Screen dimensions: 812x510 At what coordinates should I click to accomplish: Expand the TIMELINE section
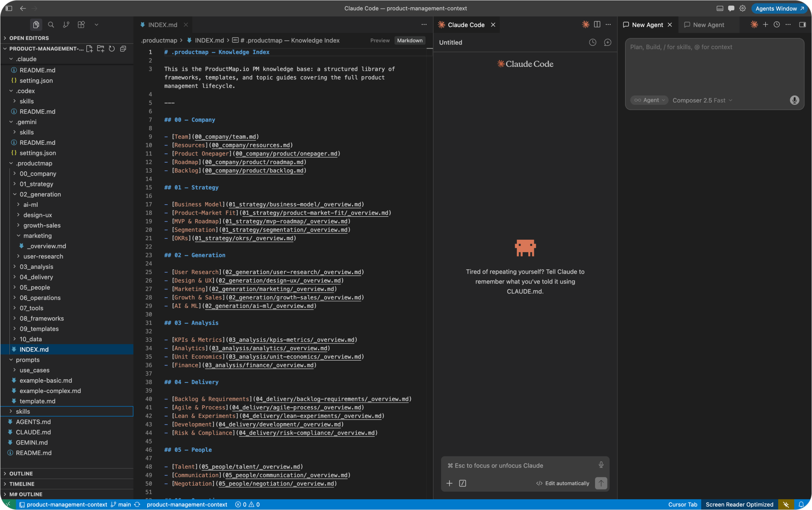click(67, 484)
